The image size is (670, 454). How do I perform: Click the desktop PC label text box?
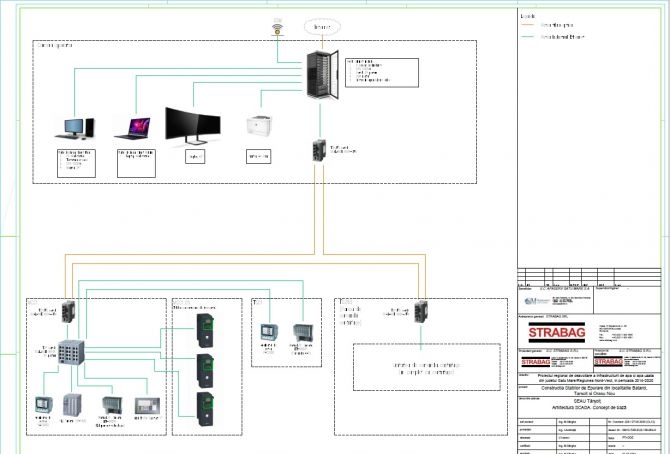pyautogui.click(x=75, y=161)
